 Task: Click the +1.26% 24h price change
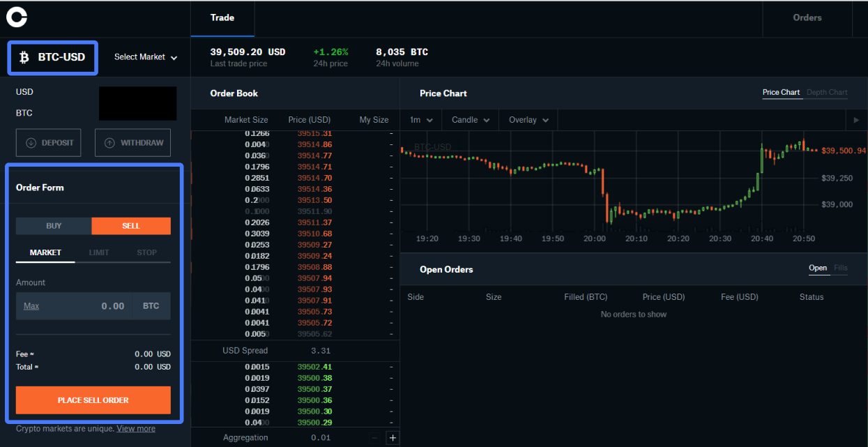point(330,52)
